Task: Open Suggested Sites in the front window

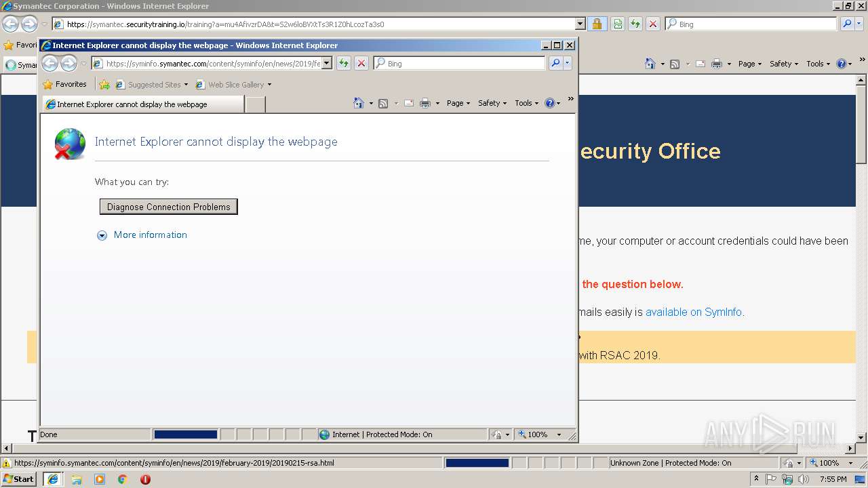Action: (152, 85)
